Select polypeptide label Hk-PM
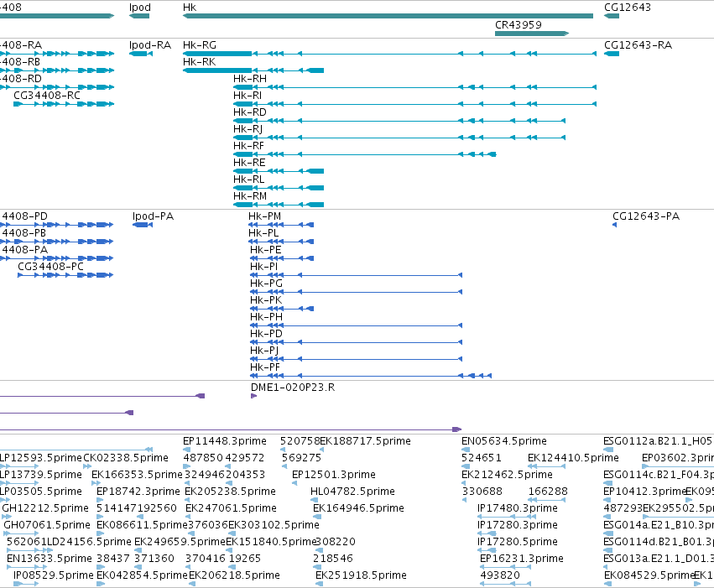Screen dimensions: 714x588 coord(264,216)
